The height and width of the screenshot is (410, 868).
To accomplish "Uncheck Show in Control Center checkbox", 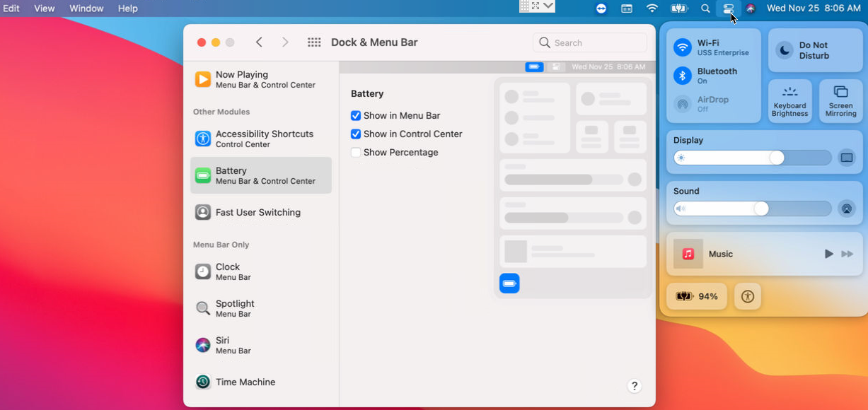I will pos(356,134).
